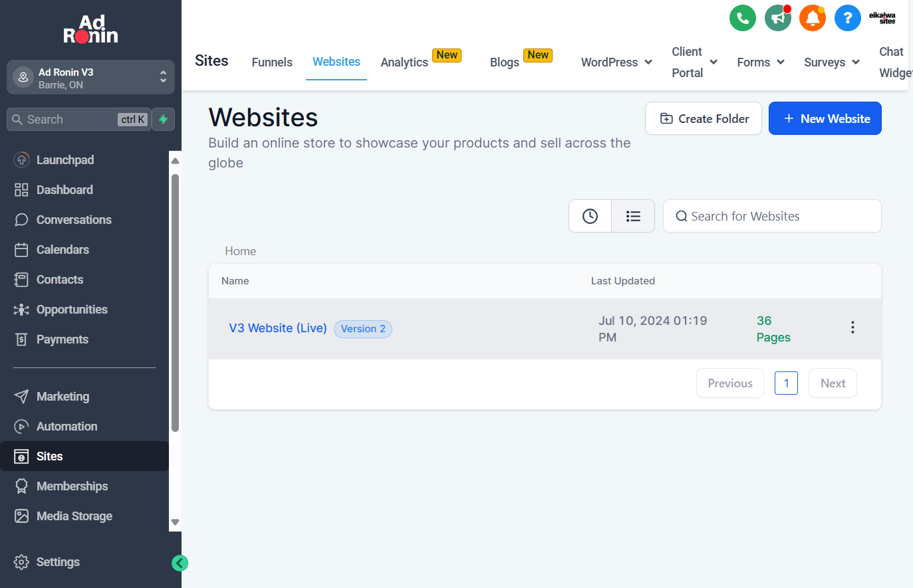Click the Previous page button
Image resolution: width=913 pixels, height=588 pixels.
(x=730, y=383)
